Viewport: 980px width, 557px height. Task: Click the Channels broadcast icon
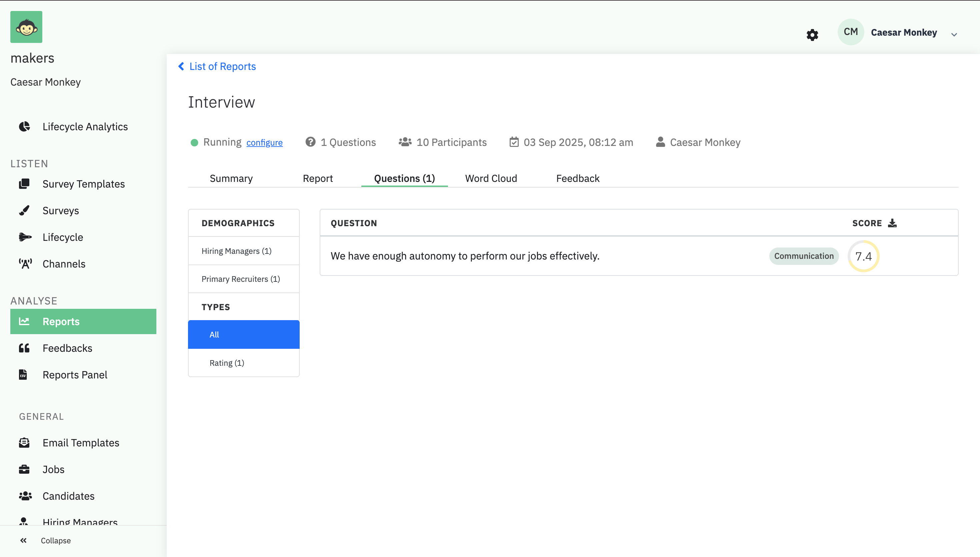click(25, 264)
